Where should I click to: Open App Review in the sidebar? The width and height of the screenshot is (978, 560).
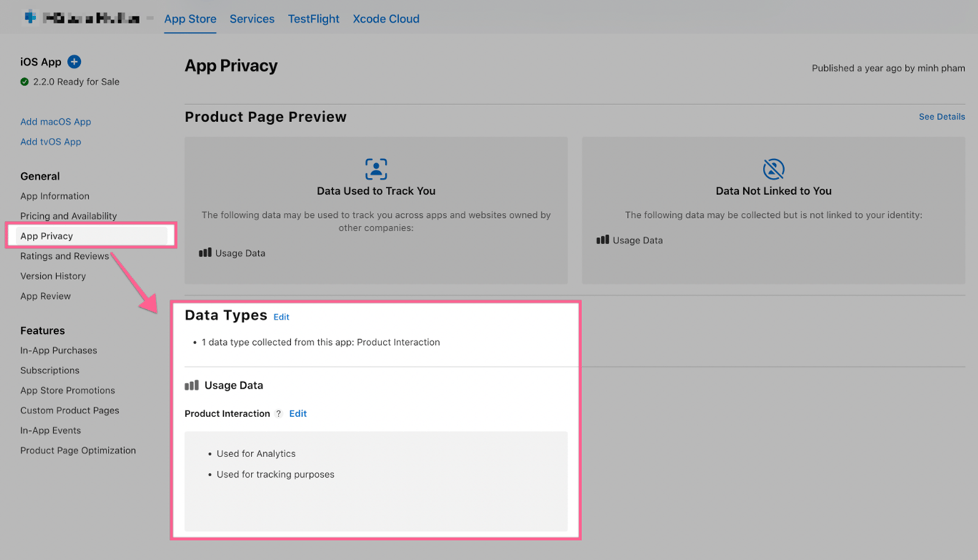(x=45, y=296)
